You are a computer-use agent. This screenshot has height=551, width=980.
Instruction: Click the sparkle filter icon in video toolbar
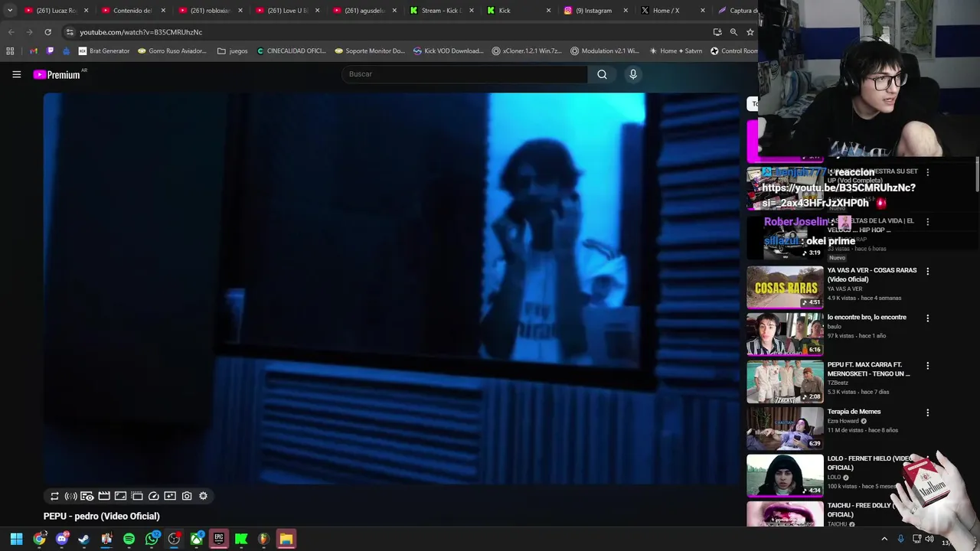coord(170,496)
